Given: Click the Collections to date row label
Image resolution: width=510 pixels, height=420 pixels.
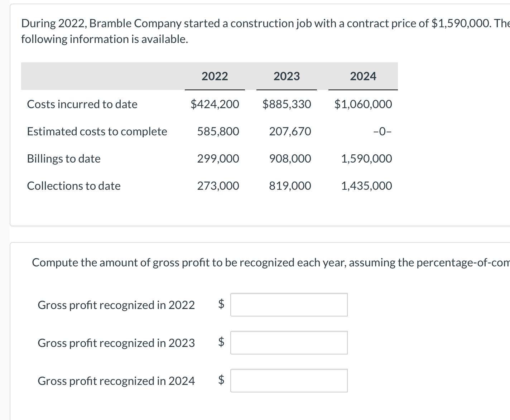Looking at the screenshot, I should [73, 185].
